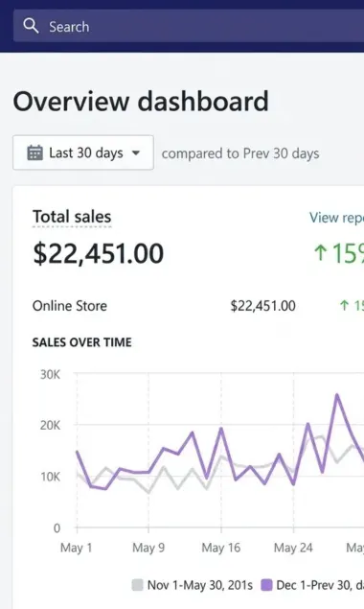Focus the Search input field
Viewport: 364px width, 609px height.
click(189, 26)
